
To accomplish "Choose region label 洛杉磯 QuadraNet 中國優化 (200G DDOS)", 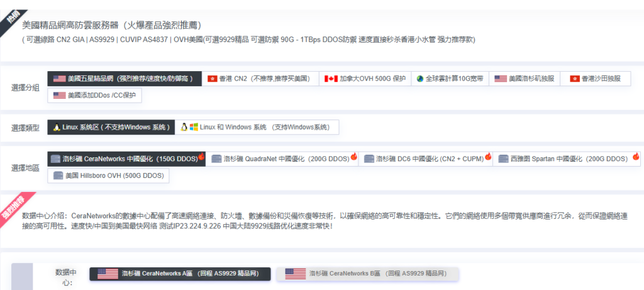I will (286, 159).
